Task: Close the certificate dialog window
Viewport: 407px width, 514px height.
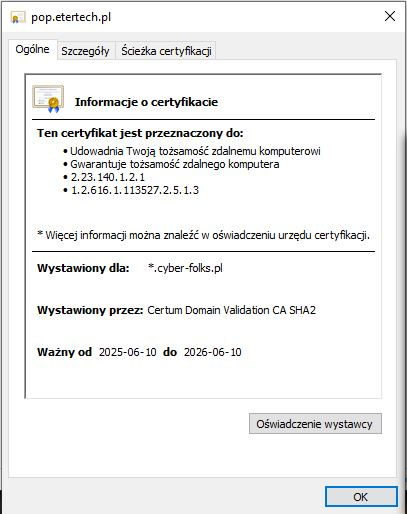Action: point(390,16)
